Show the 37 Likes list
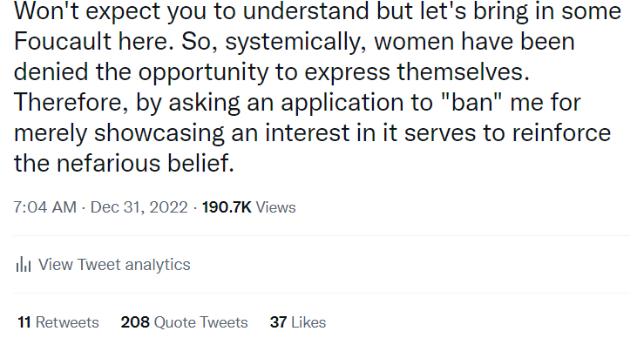This screenshot has height=338, width=644. point(298,322)
